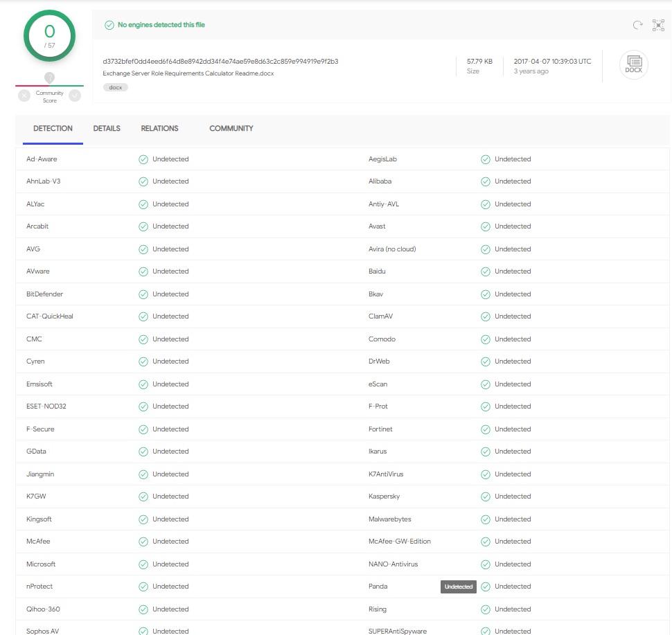672x635 pixels.
Task: Click the Exchange Server Role Requirements filename
Action: coord(188,73)
